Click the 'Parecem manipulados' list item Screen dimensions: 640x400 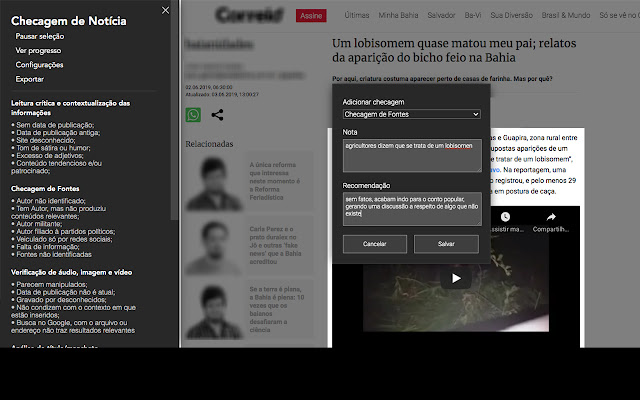coord(49,284)
